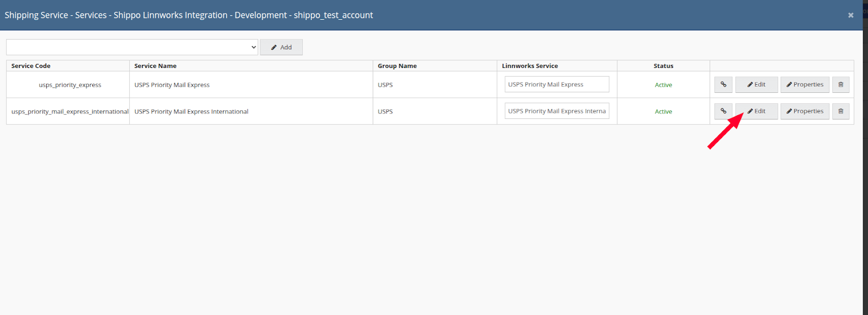The height and width of the screenshot is (315, 868).
Task: Click Active status in the first row
Action: [x=663, y=85]
